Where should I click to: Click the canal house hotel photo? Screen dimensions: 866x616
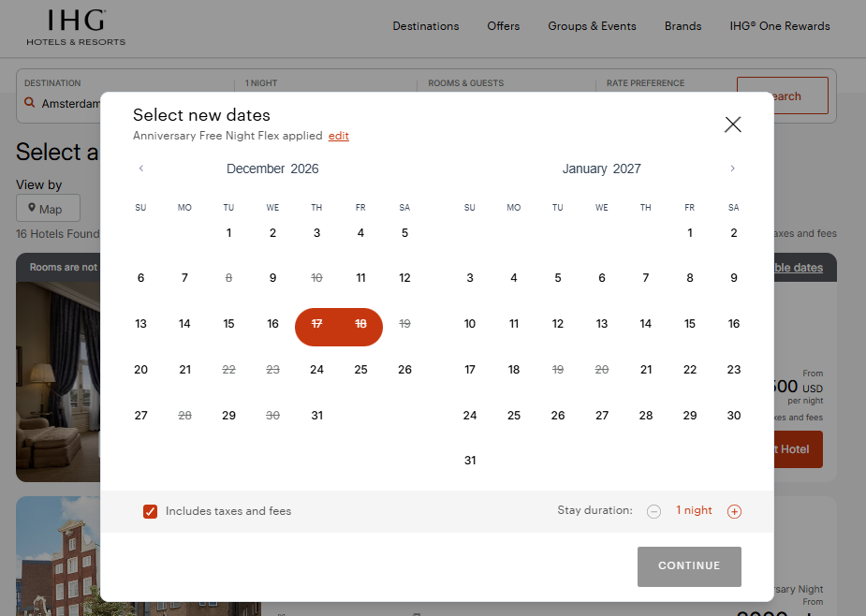coord(58,556)
